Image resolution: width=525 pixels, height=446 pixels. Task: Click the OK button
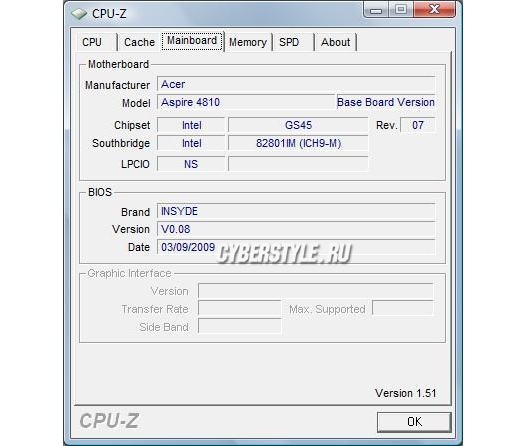point(414,422)
